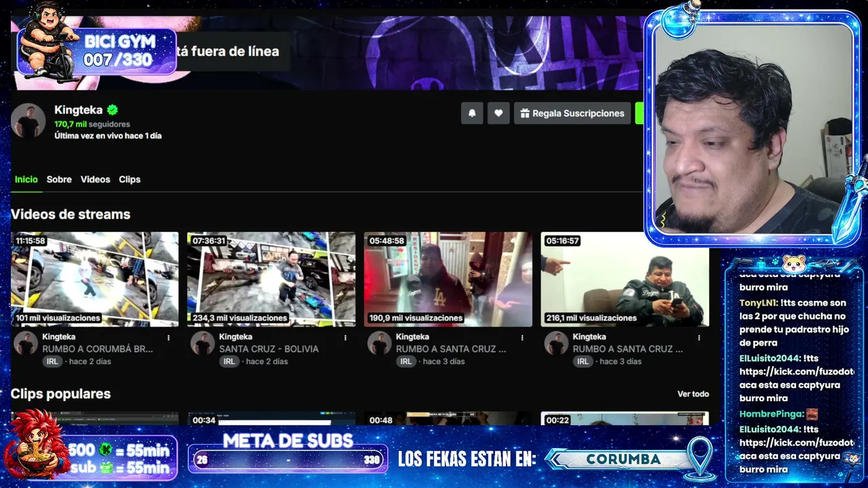Open video title under the 05:48:58 stream
The image size is (868, 488).
coord(451,349)
